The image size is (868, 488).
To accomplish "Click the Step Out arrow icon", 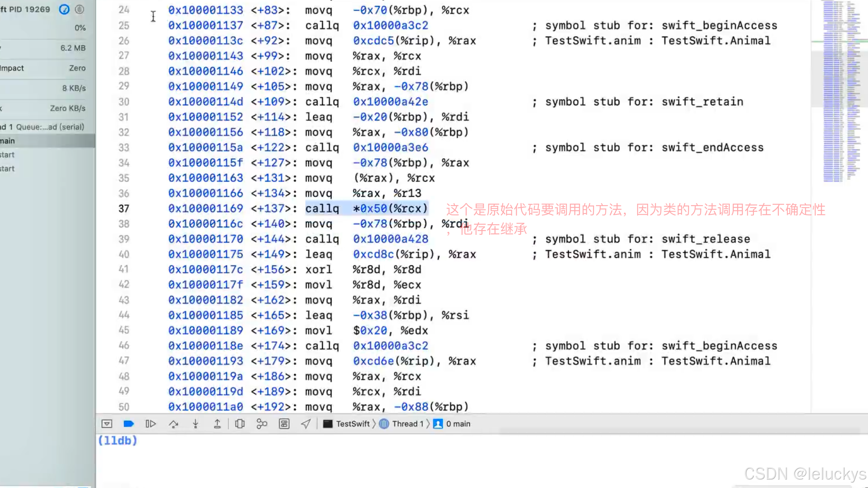I will coord(217,424).
